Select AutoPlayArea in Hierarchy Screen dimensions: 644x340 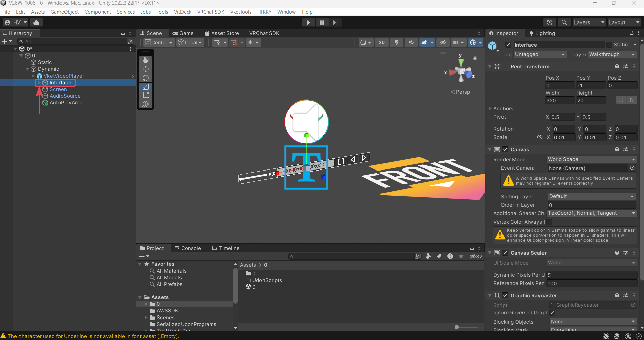click(66, 103)
